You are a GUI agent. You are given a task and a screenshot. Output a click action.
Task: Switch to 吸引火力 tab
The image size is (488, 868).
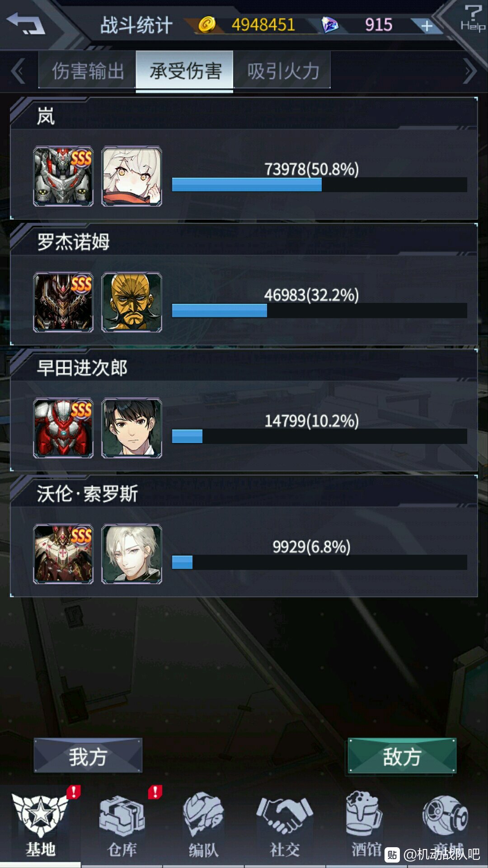click(x=282, y=70)
